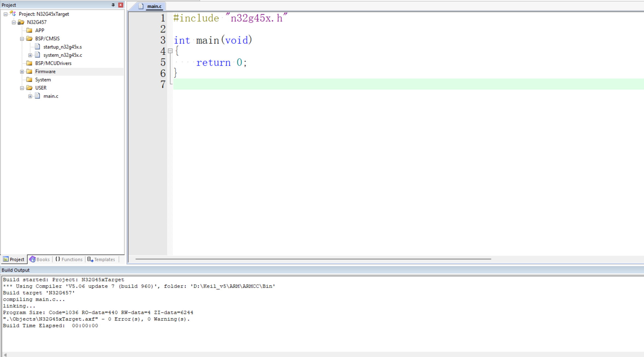Click the project root workspace icon

13,14
